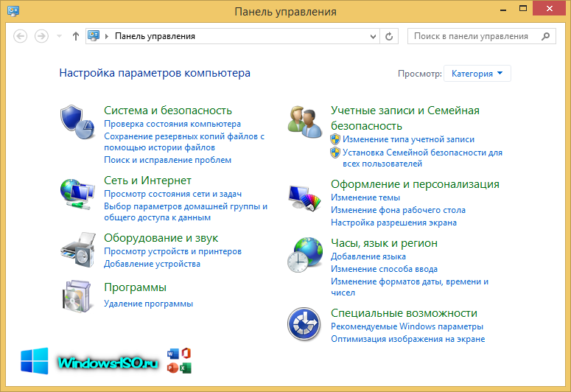Open Сеть и Интернет category
Image resolution: width=571 pixels, height=392 pixels.
(x=147, y=181)
